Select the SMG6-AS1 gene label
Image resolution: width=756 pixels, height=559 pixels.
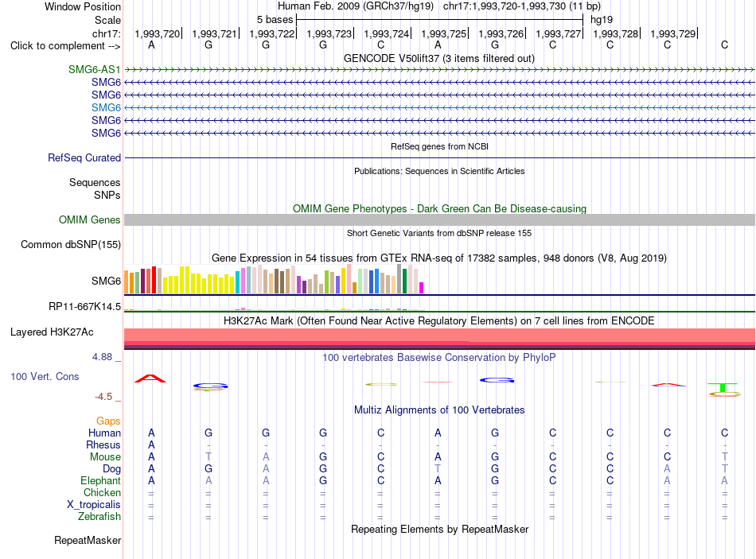(94, 69)
